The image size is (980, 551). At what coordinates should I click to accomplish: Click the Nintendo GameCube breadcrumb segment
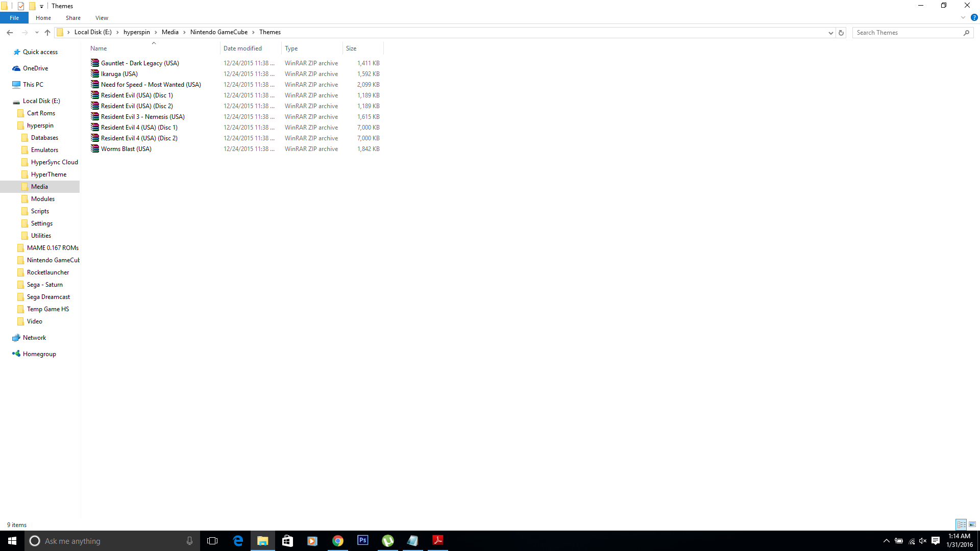[x=218, y=32]
